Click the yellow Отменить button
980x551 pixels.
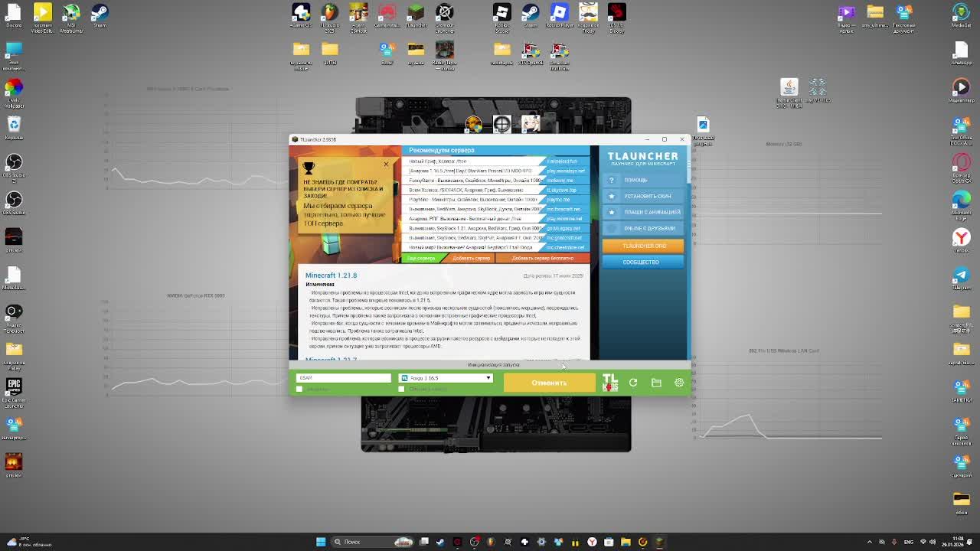point(549,383)
